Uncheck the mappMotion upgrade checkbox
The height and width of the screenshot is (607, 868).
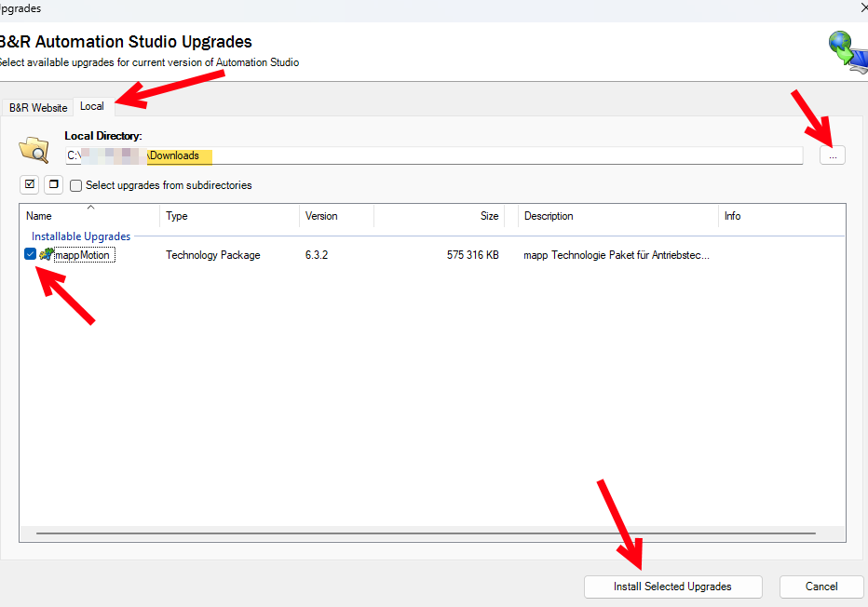pos(31,254)
